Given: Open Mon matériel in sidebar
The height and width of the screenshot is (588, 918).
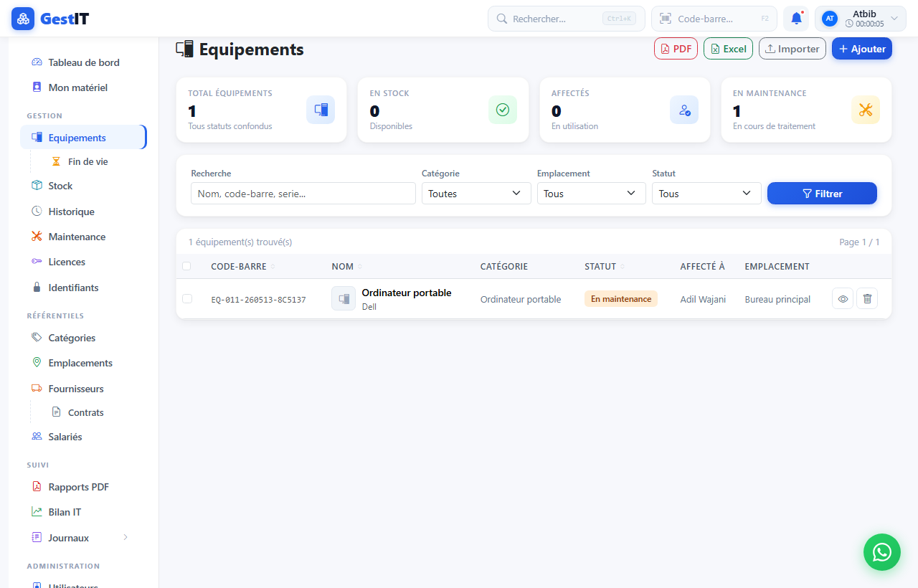Looking at the screenshot, I should pyautogui.click(x=83, y=87).
